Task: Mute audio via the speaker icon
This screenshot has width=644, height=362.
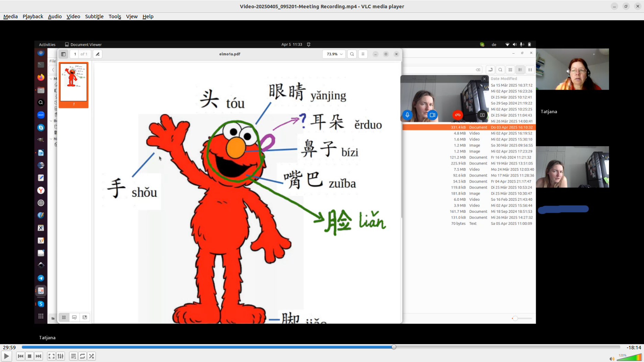Action: pyautogui.click(x=612, y=359)
